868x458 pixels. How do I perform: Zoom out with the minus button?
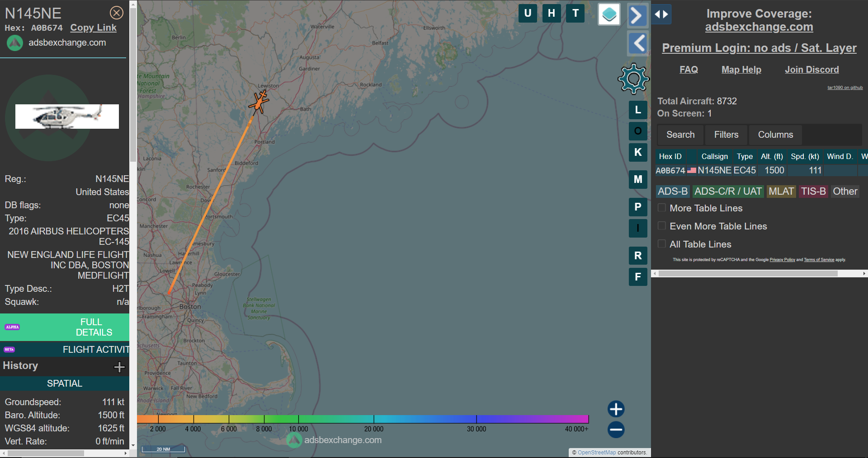[616, 430]
